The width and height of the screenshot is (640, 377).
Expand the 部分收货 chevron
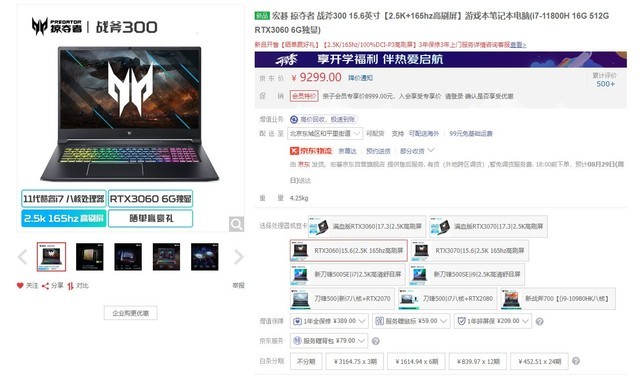431,151
